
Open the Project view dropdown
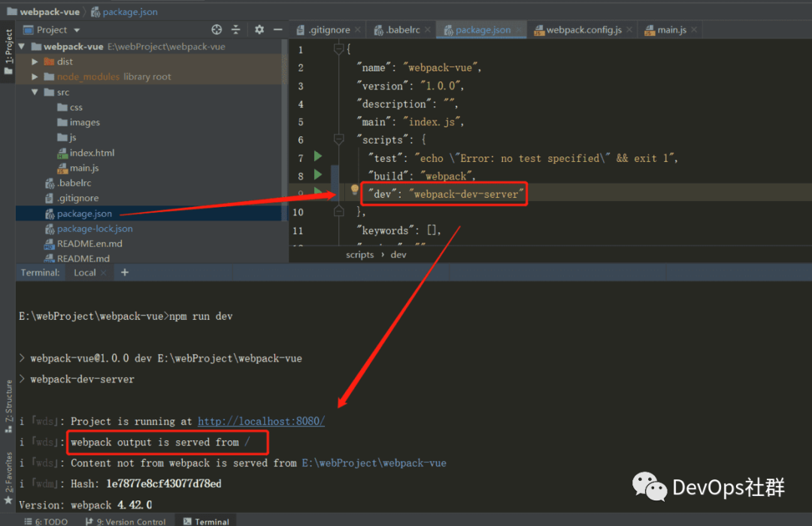(x=77, y=30)
